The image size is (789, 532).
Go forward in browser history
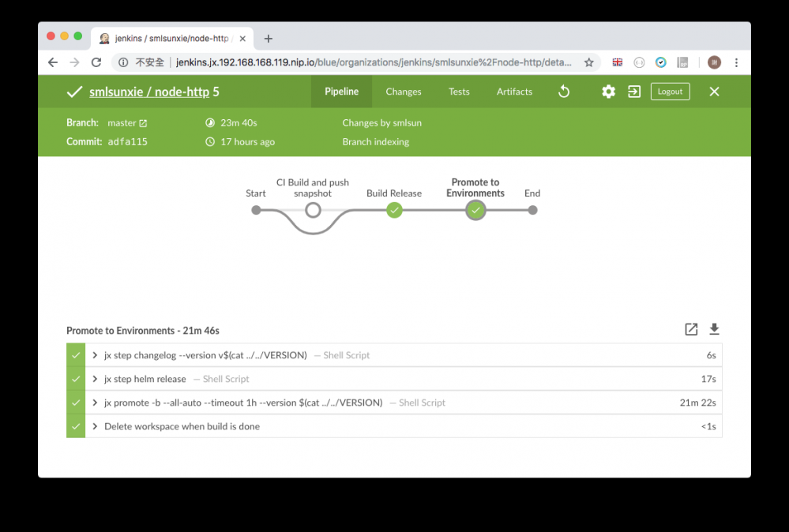pos(74,62)
